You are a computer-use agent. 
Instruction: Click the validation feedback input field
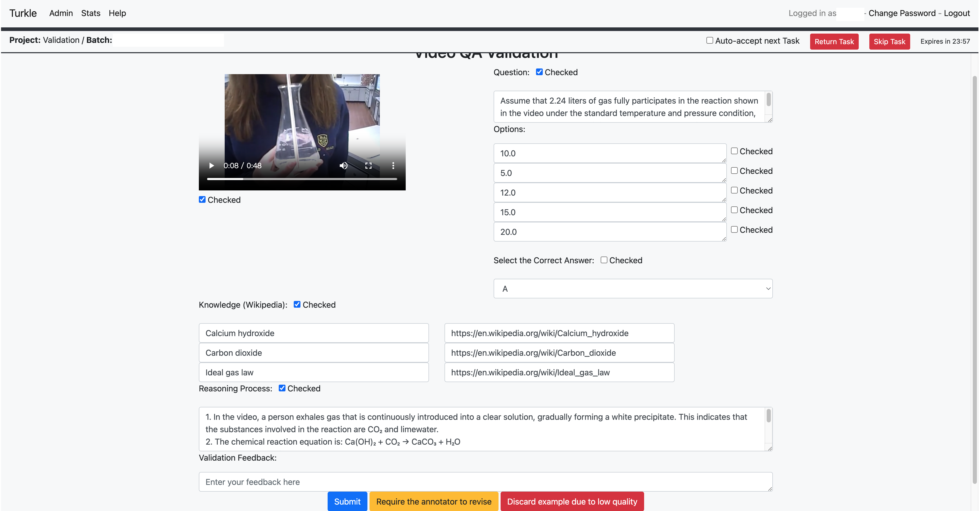pyautogui.click(x=485, y=482)
